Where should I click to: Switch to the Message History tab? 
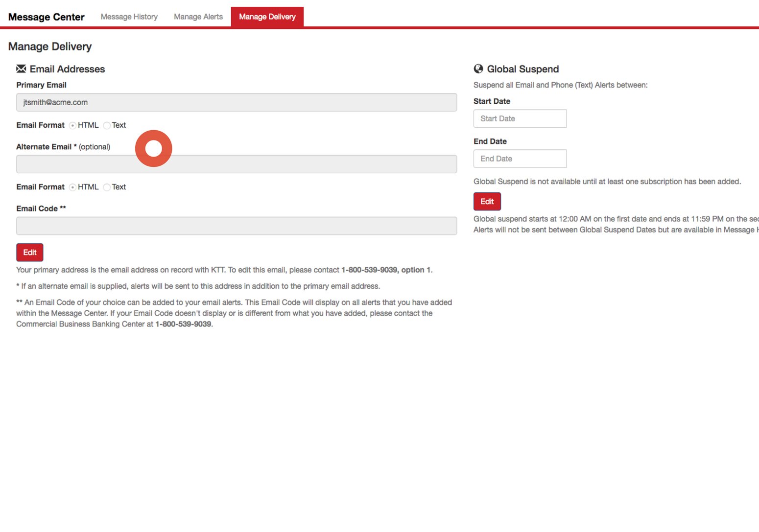[x=128, y=16]
